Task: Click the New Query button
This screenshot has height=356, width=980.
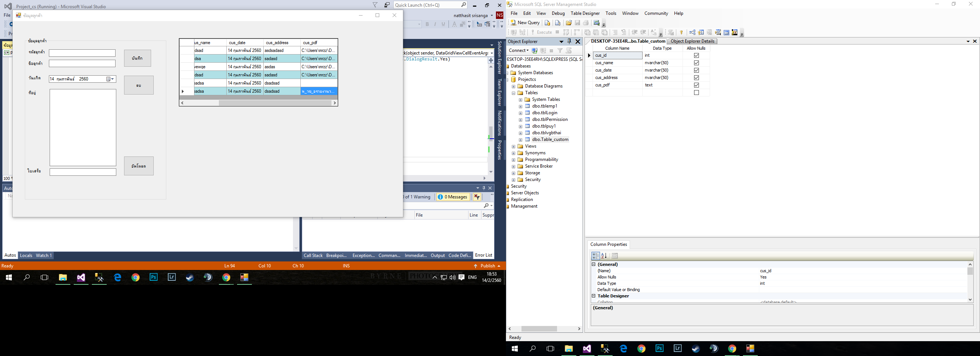Action: coord(525,23)
